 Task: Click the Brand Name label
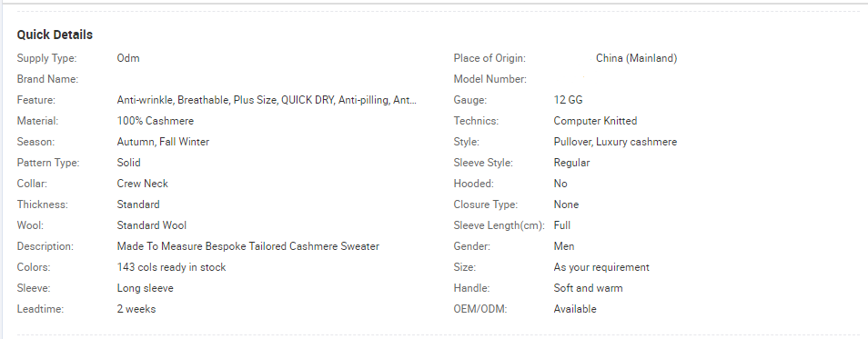pos(47,79)
